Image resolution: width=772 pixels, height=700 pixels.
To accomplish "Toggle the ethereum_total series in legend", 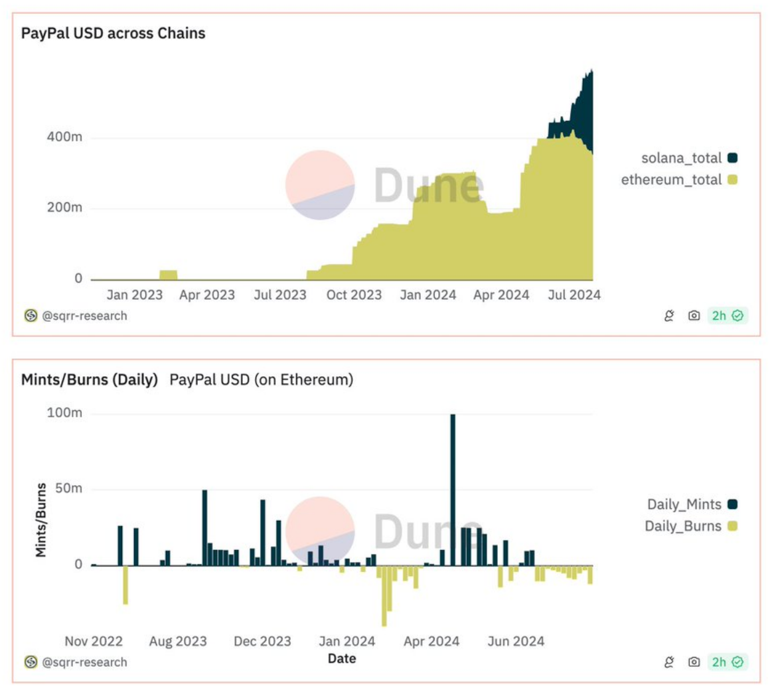I will pos(671,180).
